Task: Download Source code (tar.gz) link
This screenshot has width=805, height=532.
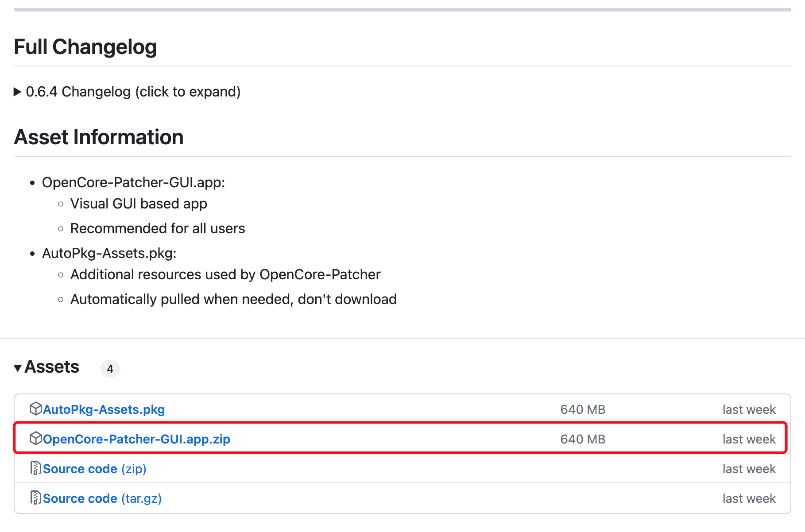Action: 102,498
